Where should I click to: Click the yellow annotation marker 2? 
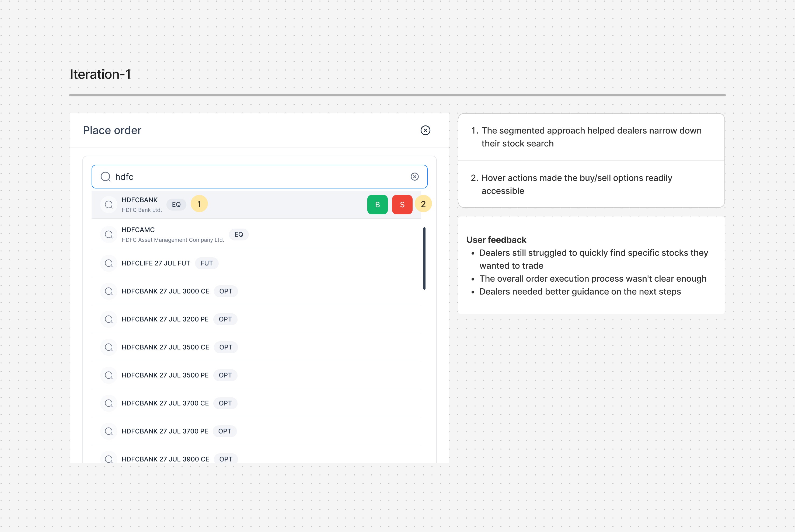423,204
